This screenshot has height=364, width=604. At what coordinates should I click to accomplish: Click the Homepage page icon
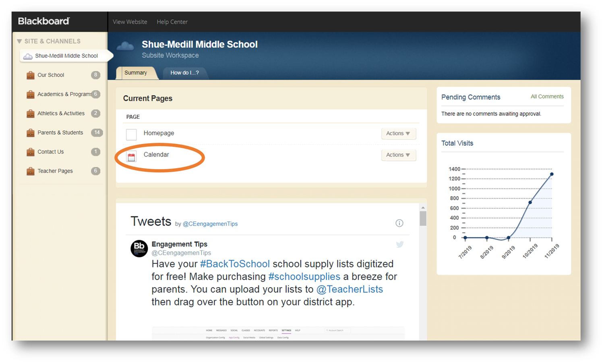click(131, 134)
